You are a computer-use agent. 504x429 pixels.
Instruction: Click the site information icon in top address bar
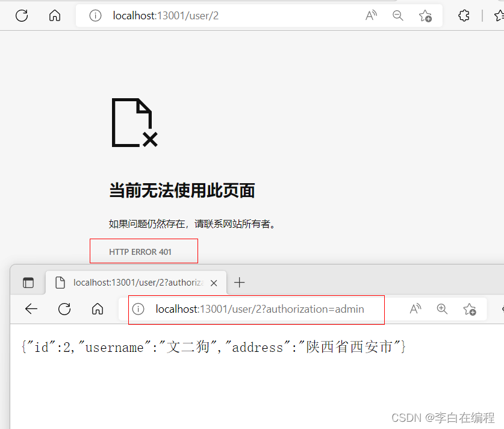pyautogui.click(x=95, y=16)
